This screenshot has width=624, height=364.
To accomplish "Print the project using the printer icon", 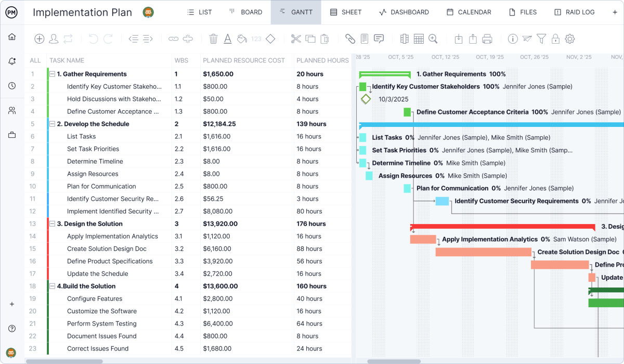I will coord(488,38).
